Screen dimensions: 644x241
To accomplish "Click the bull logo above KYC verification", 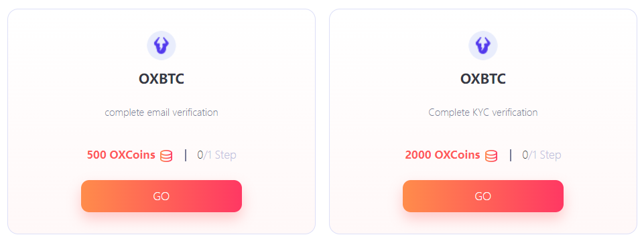I will pos(483,46).
